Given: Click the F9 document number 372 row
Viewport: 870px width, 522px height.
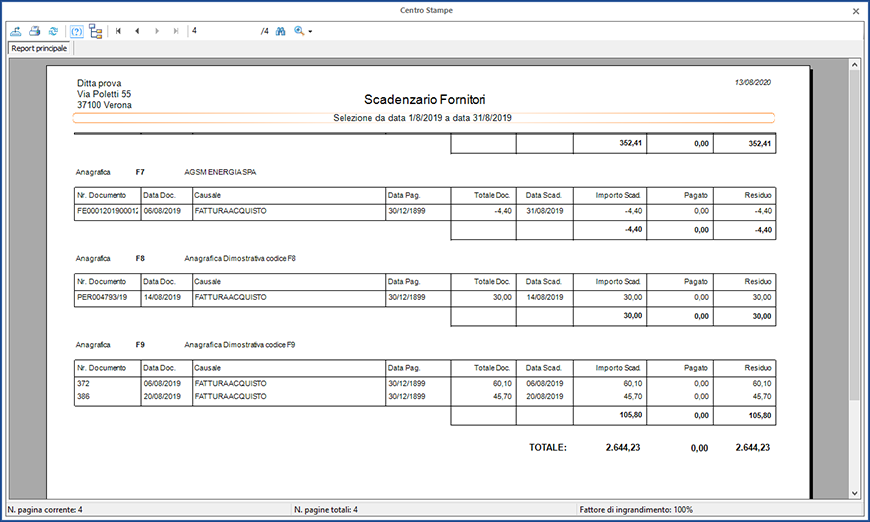Looking at the screenshot, I should tap(84, 383).
